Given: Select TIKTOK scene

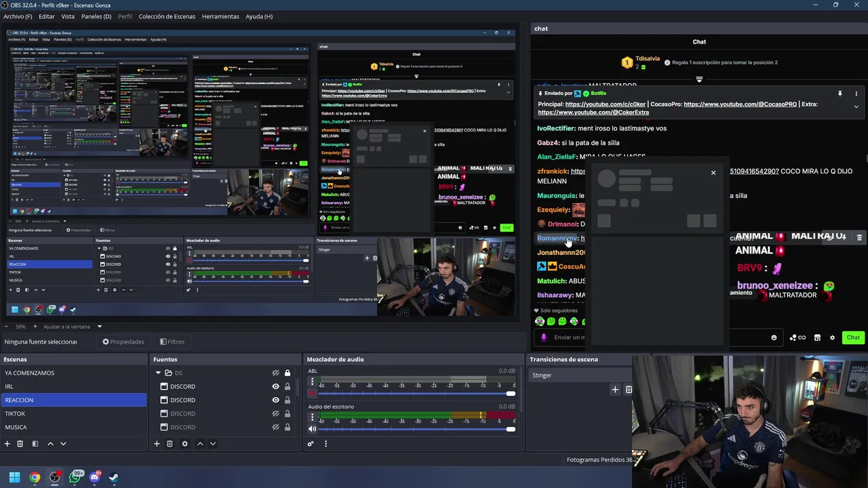Looking at the screenshot, I should [73, 413].
